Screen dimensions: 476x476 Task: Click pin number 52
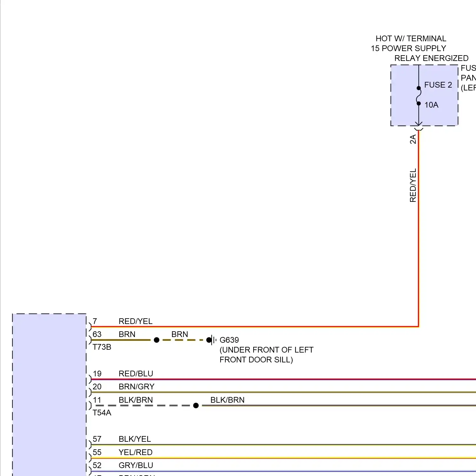click(x=97, y=466)
